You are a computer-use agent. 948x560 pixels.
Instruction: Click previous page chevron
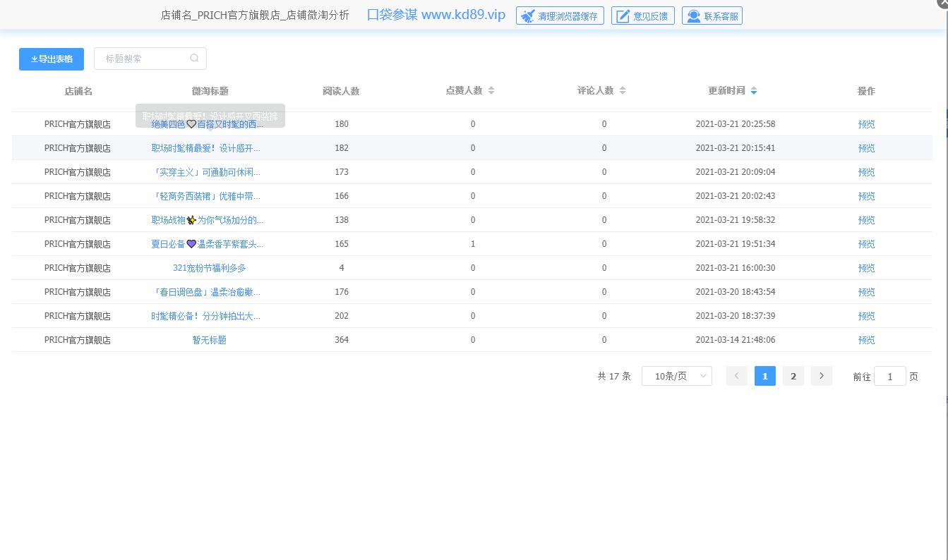(736, 376)
